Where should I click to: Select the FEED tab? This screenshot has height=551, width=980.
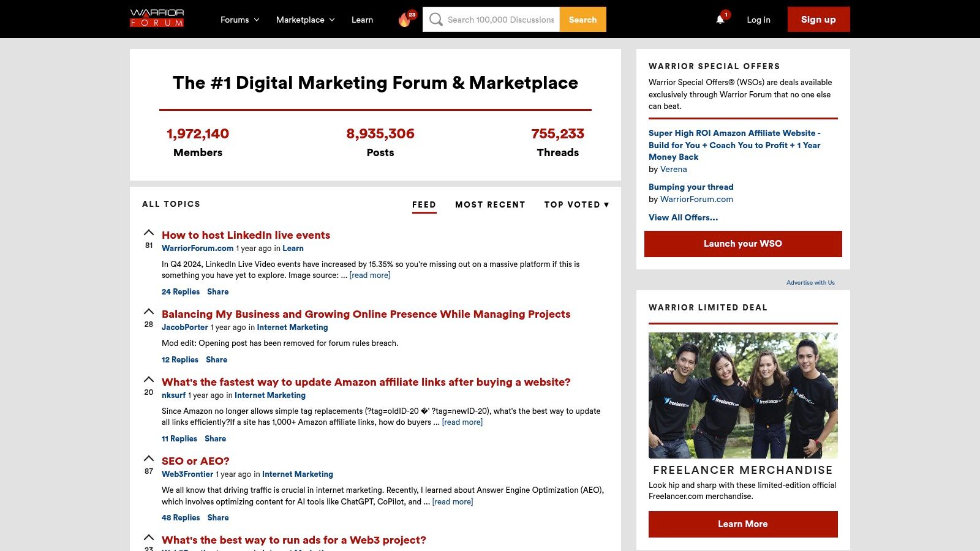pos(424,204)
